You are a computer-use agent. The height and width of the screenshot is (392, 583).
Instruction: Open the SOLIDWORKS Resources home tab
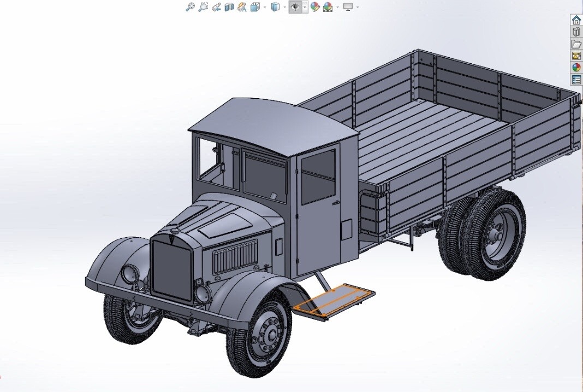tap(576, 20)
